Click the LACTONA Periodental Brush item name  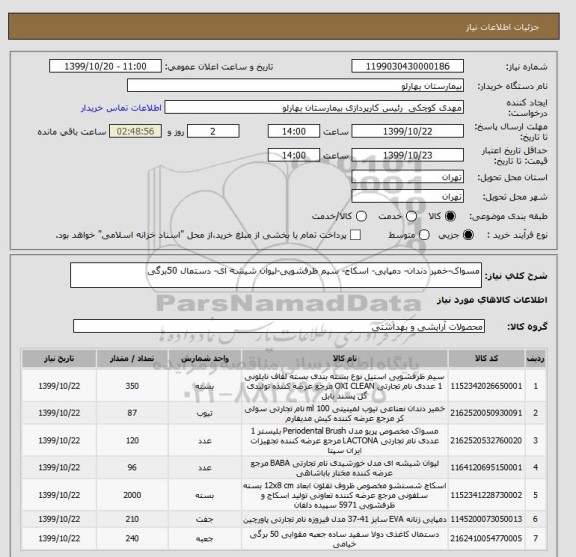click(345, 440)
